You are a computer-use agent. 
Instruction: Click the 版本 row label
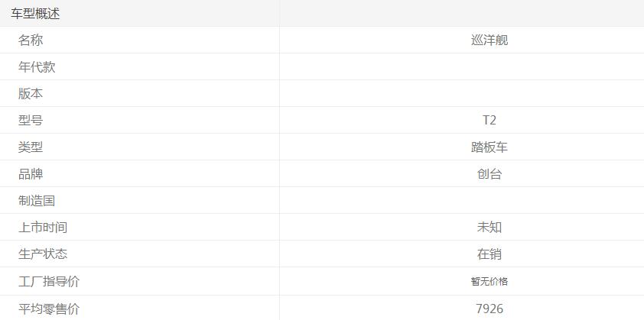tap(31, 94)
